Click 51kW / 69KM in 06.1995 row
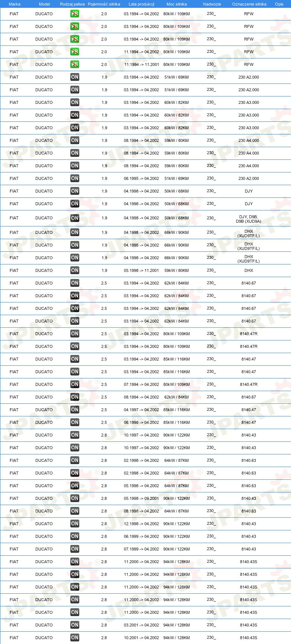 pos(176,178)
